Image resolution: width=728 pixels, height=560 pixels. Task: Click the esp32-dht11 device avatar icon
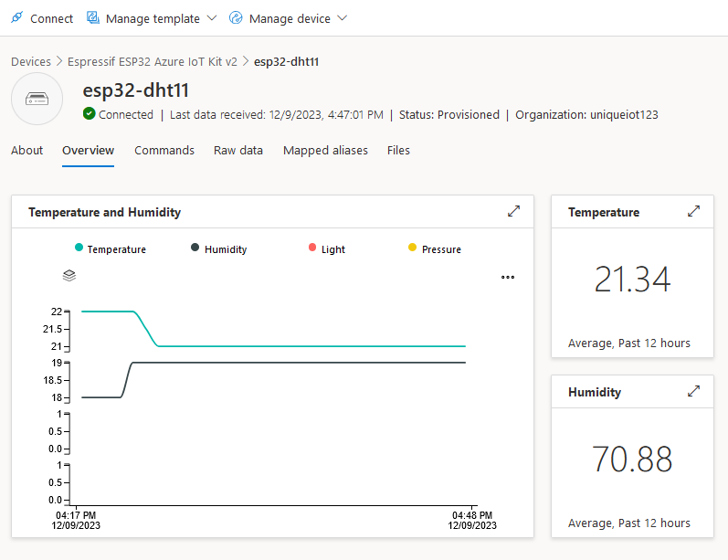tap(37, 99)
